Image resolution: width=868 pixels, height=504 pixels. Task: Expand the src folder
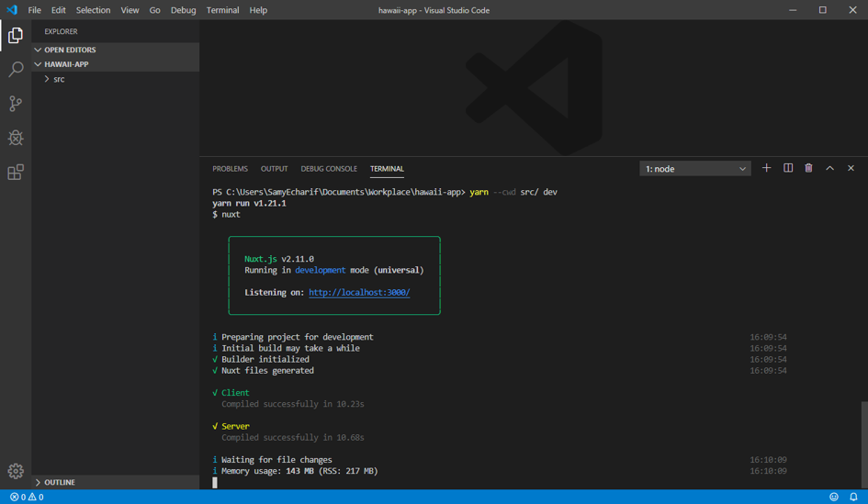point(115,79)
